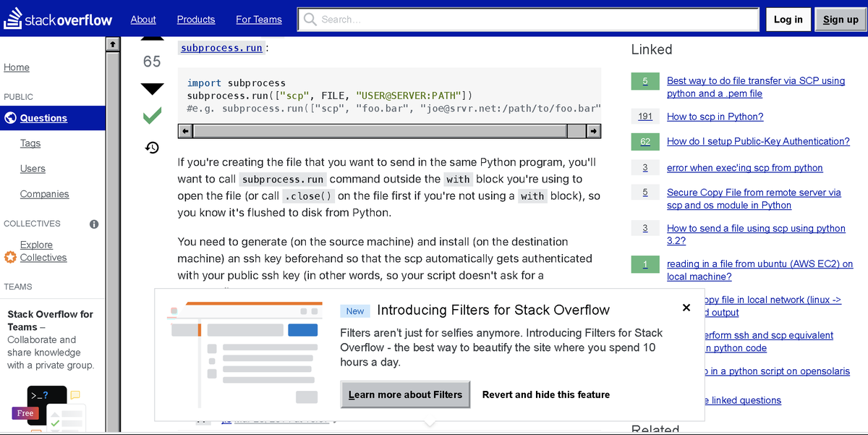This screenshot has width=868, height=435.
Task: Open 'error when exec'ing scp from python' link
Action: (x=745, y=168)
